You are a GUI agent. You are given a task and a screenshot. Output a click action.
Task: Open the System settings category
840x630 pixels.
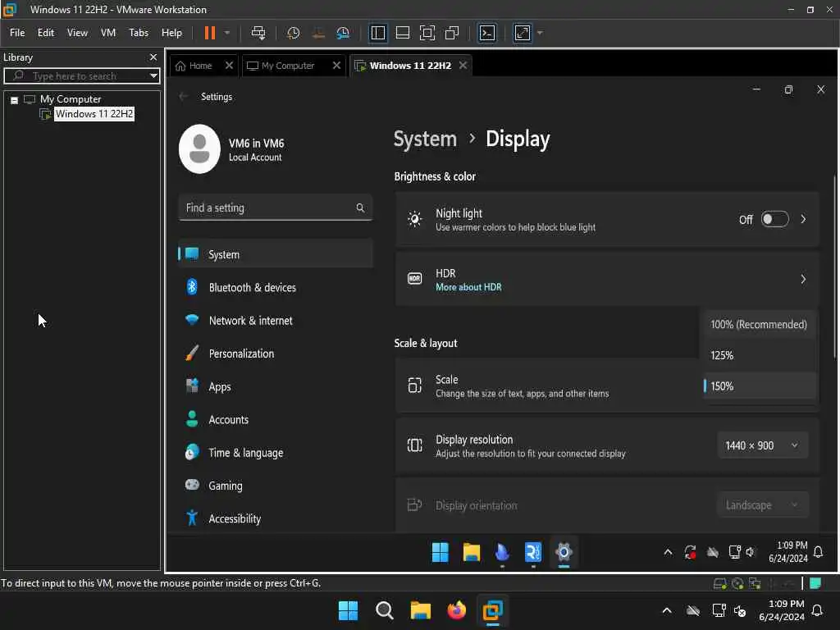pyautogui.click(x=276, y=254)
